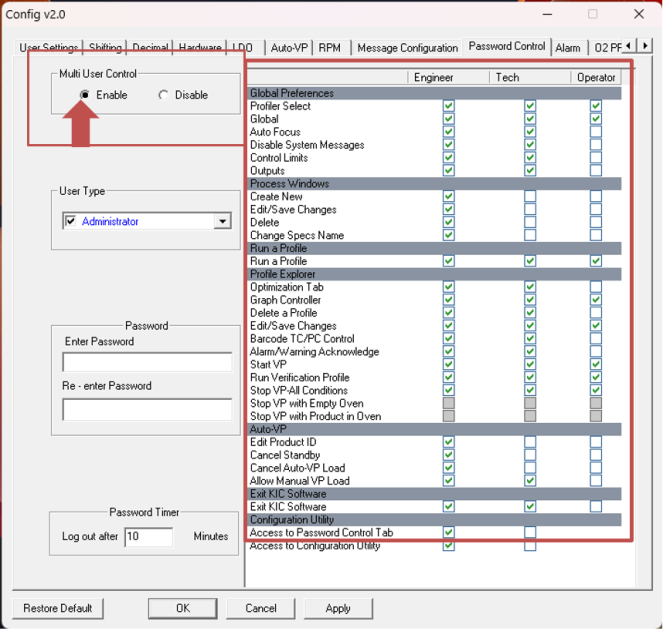The image size is (663, 631).
Task: Click the Log out after minutes field
Action: [x=147, y=537]
